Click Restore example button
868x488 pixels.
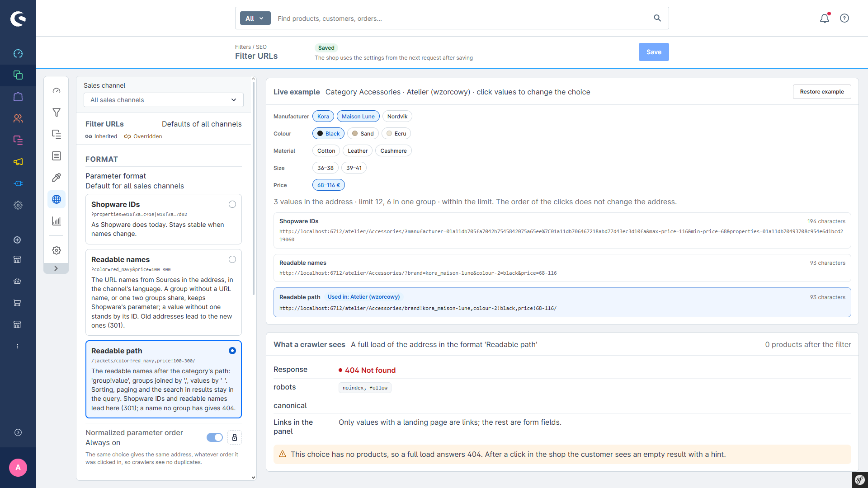tap(822, 92)
